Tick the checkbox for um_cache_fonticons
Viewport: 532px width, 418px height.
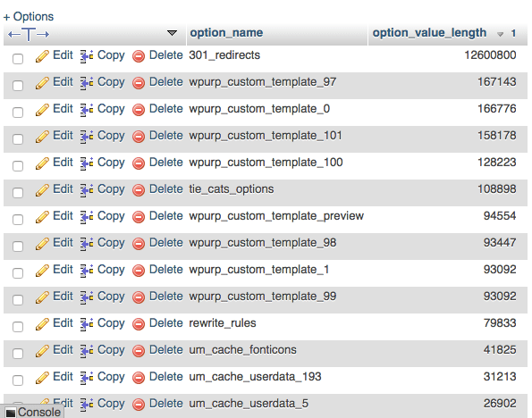tap(18, 354)
